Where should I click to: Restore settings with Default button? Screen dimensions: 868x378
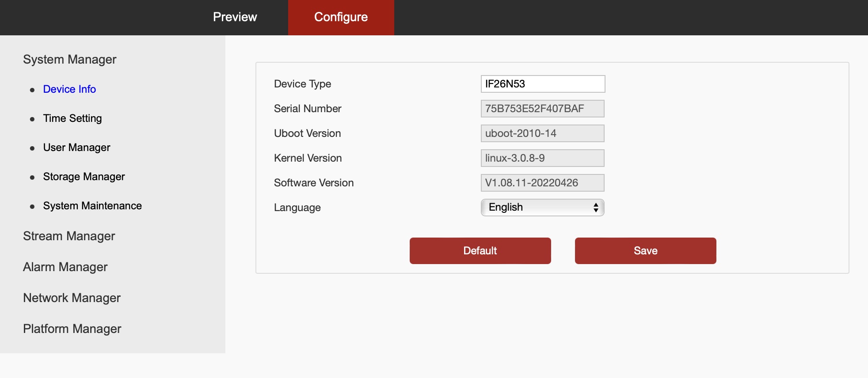[480, 251]
